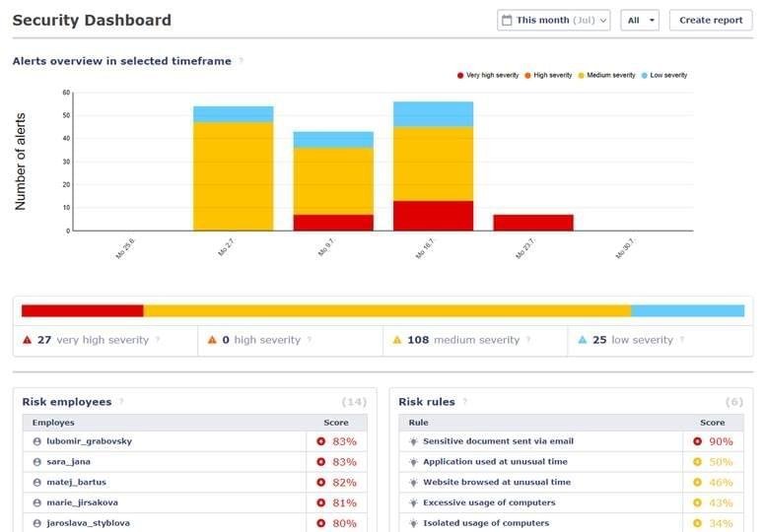Click the Mo 16.7 stacked chart bar
This screenshot has width=765, height=532.
[433, 166]
